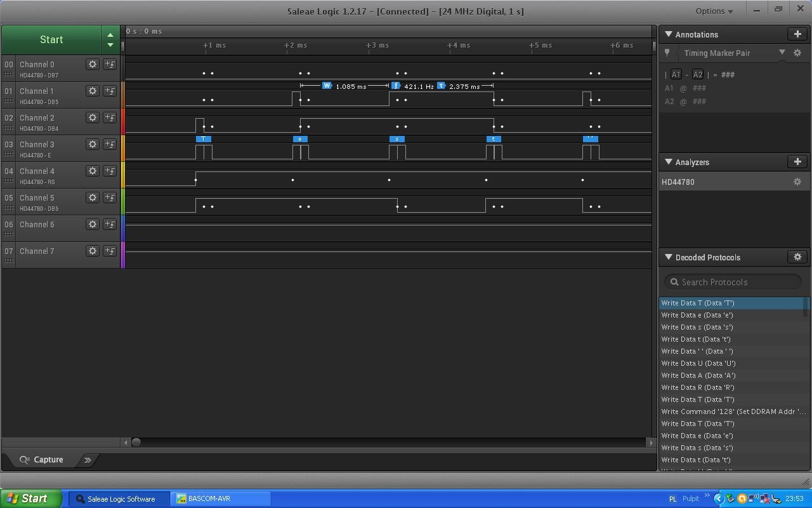Expand tabs with double chevron

pos(88,460)
